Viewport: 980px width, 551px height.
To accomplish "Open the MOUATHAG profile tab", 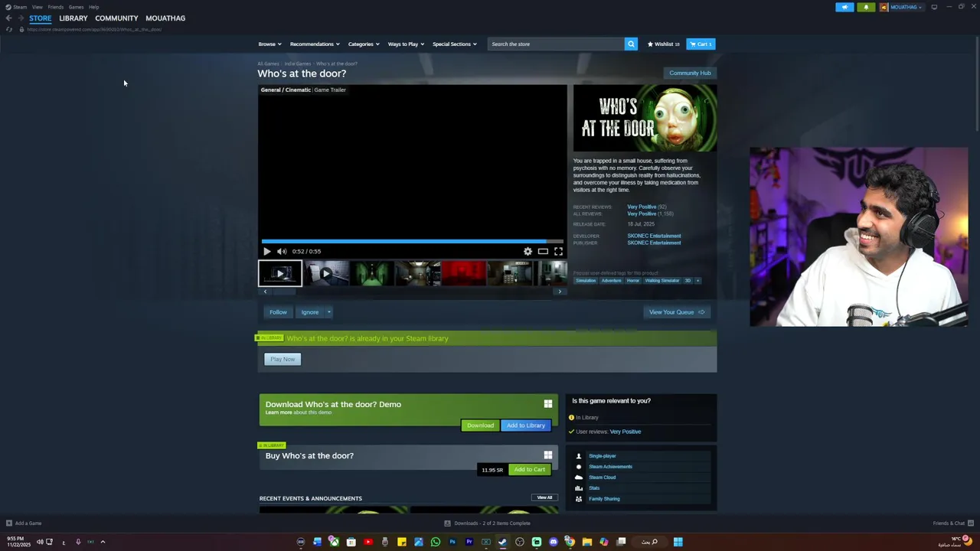I will [x=165, y=18].
